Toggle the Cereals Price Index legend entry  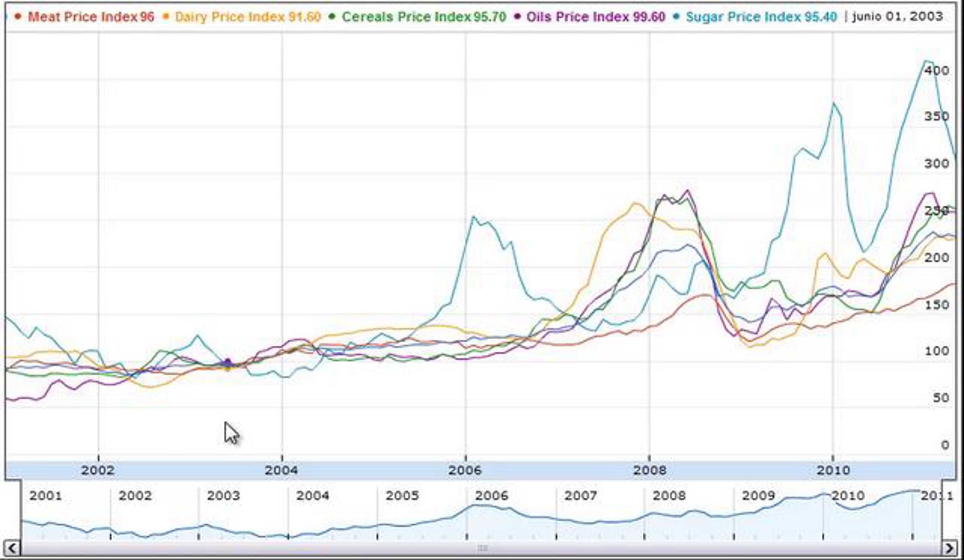(423, 17)
